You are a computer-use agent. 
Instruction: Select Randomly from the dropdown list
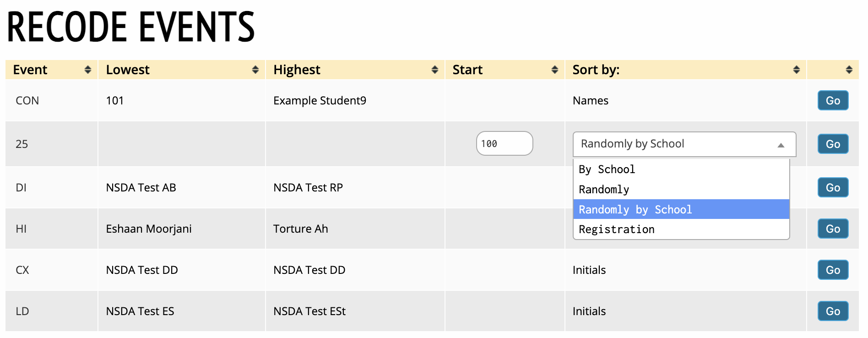pos(604,190)
